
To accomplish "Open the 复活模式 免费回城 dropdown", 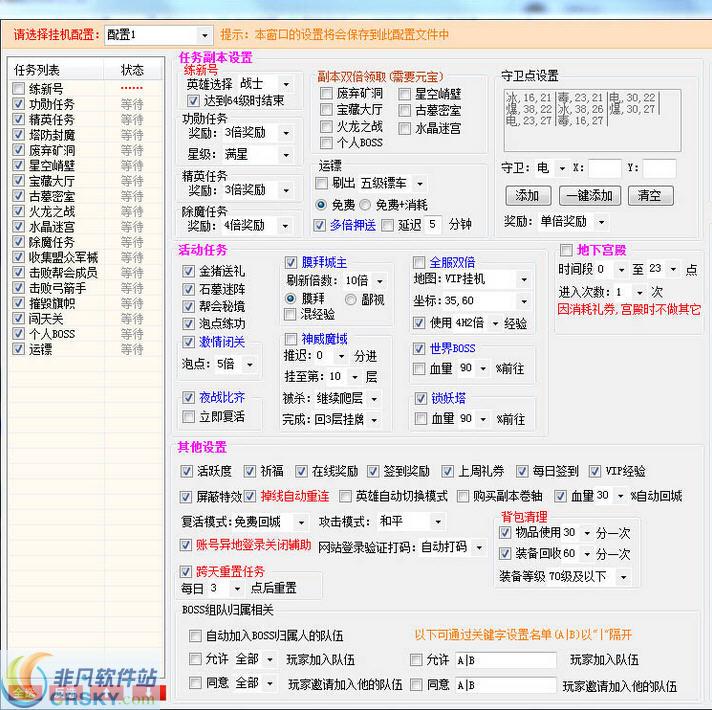I will (x=271, y=522).
